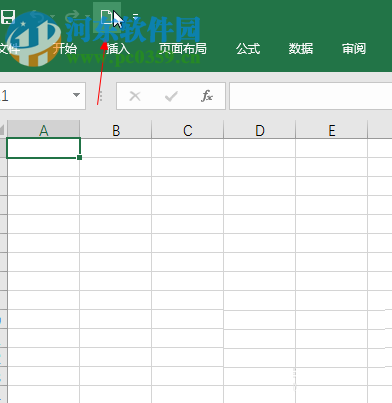Open the 页面布局 ribbon tab
392x403 pixels.
pos(182,49)
